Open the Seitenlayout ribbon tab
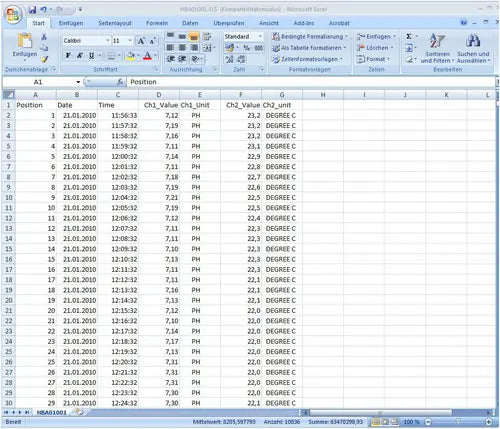This screenshot has width=500, height=429. tap(115, 23)
